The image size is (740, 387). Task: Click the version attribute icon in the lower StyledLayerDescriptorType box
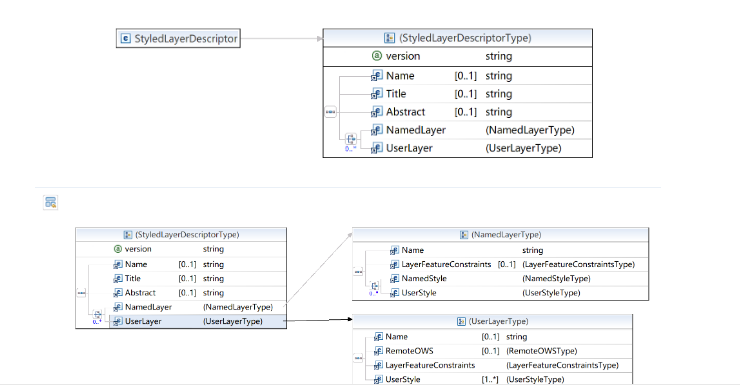[x=118, y=249]
